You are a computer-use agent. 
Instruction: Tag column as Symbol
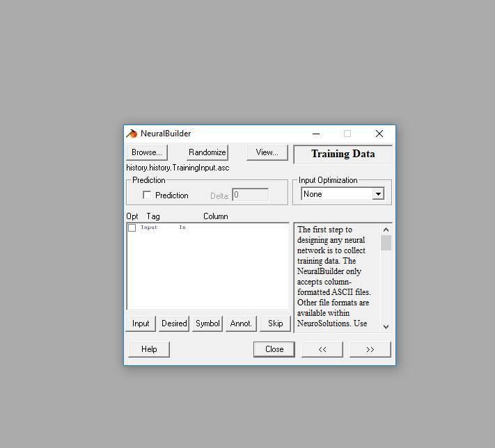[207, 323]
